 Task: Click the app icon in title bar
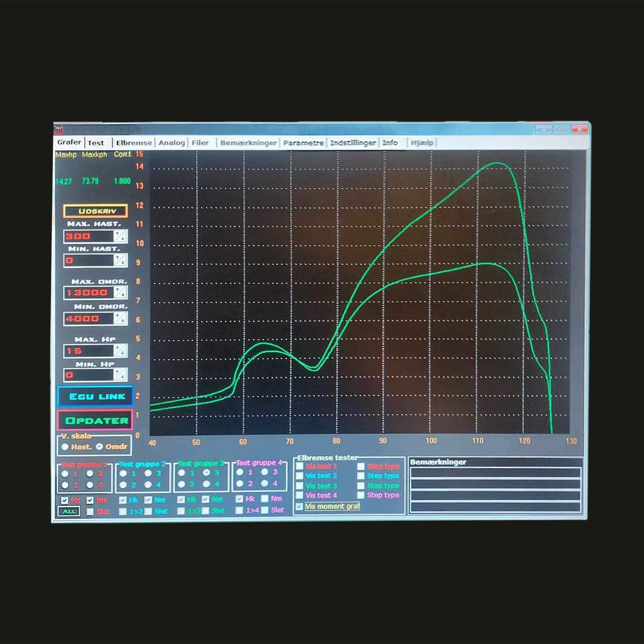coord(58,129)
